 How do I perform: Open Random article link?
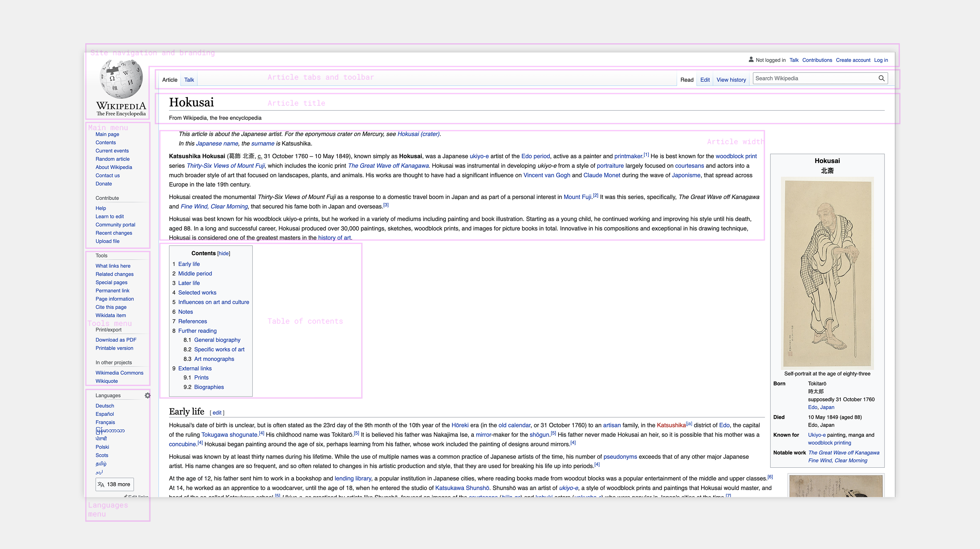tap(113, 159)
